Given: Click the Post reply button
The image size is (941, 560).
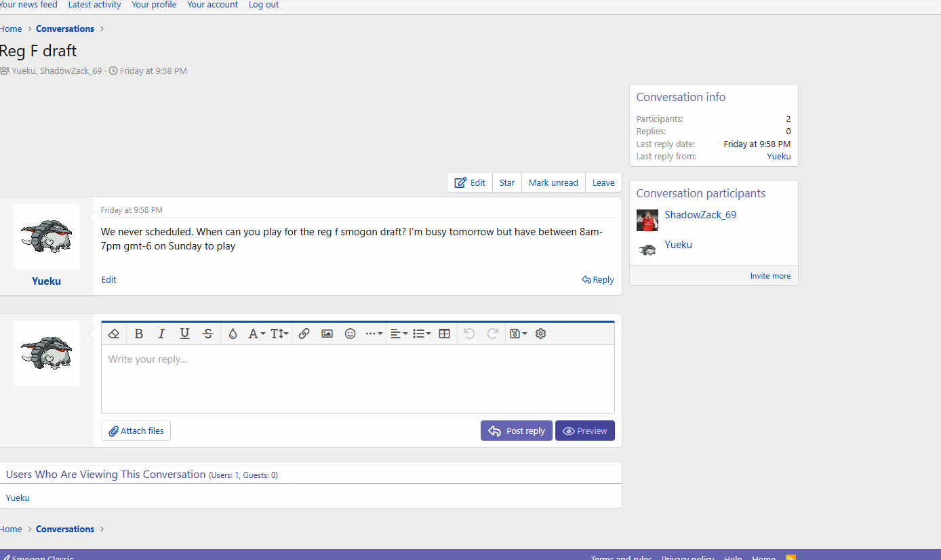Looking at the screenshot, I should pyautogui.click(x=517, y=431).
